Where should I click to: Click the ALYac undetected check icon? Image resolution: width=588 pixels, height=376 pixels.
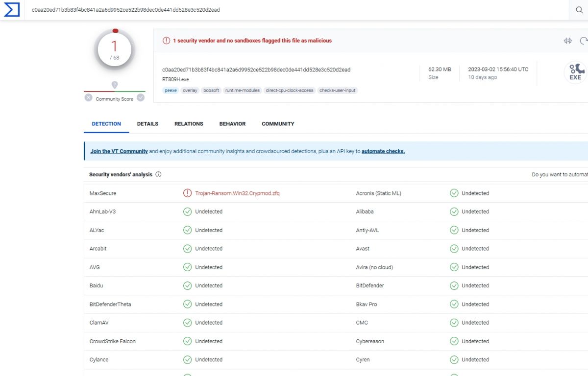187,230
